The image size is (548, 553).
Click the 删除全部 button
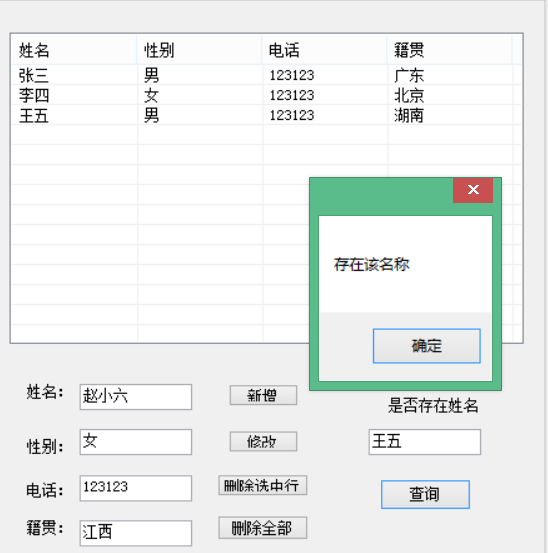[x=262, y=528]
